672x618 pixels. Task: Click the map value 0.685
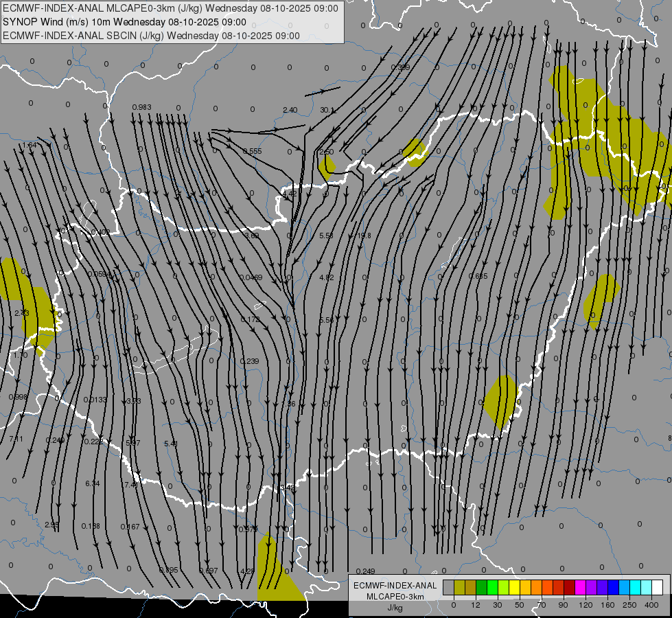click(x=478, y=276)
